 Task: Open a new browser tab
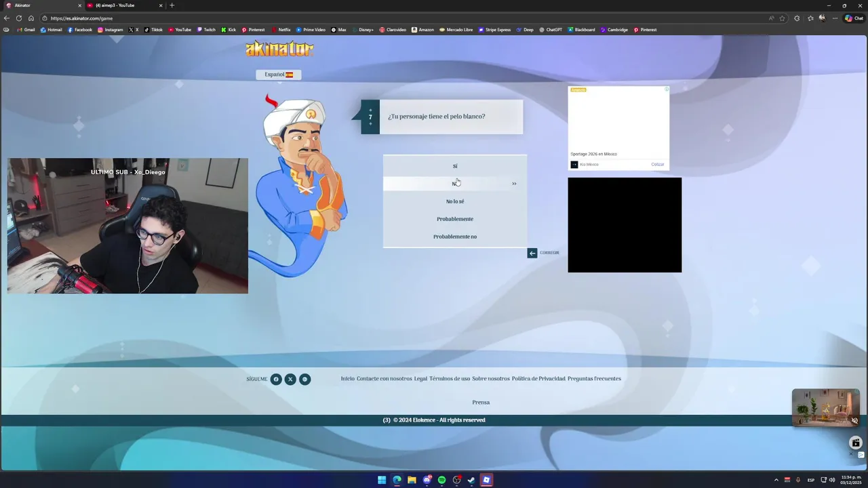[x=172, y=5]
